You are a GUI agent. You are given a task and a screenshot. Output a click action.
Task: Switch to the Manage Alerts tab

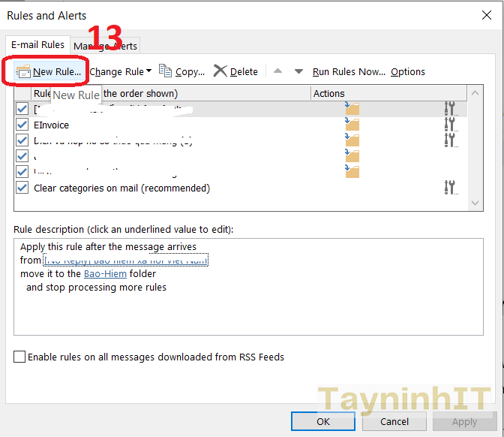(106, 46)
